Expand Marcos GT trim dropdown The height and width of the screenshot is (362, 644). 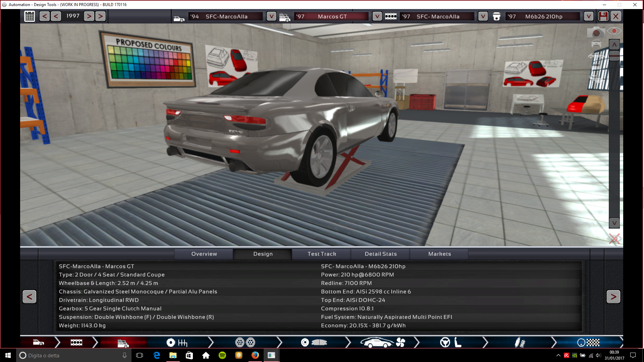pyautogui.click(x=377, y=16)
